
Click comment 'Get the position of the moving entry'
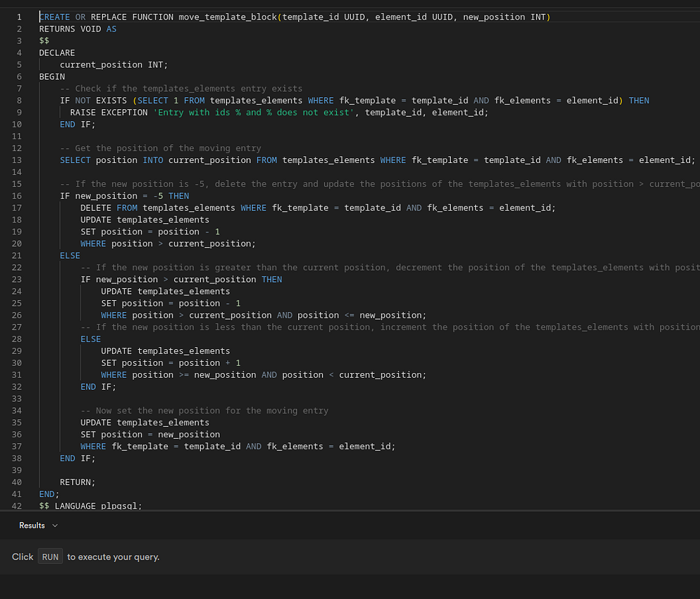tap(161, 148)
